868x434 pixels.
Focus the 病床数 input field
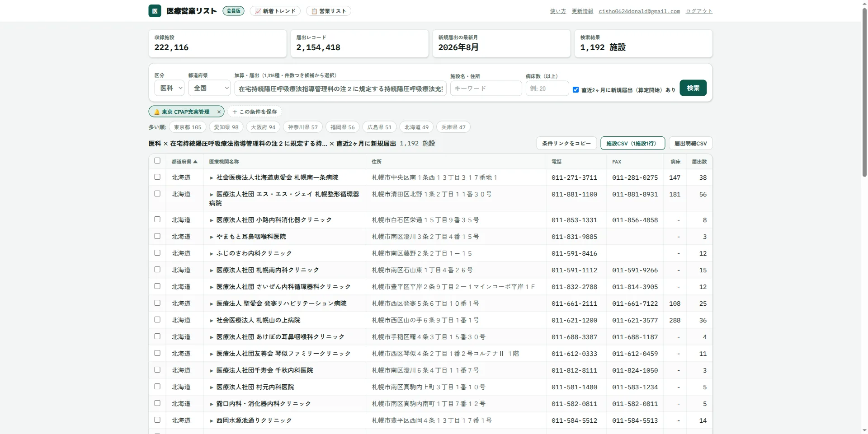click(x=547, y=89)
